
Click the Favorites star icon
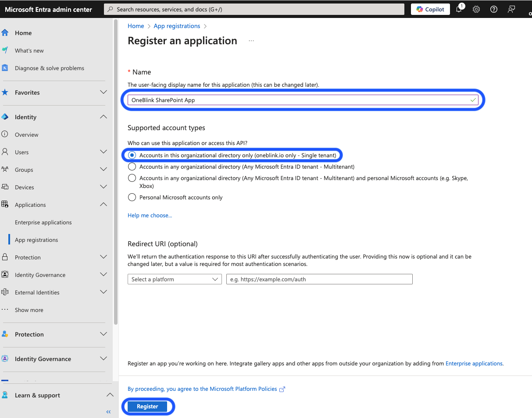[x=5, y=92]
